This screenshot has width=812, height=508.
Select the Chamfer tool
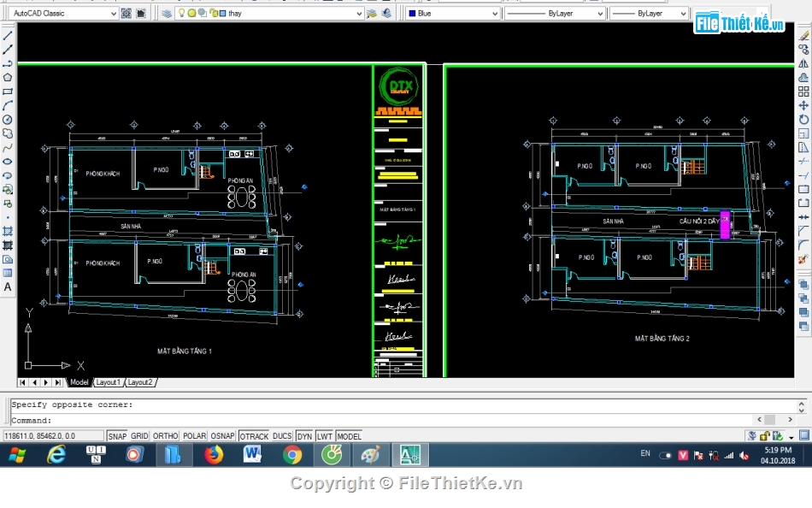[x=803, y=231]
